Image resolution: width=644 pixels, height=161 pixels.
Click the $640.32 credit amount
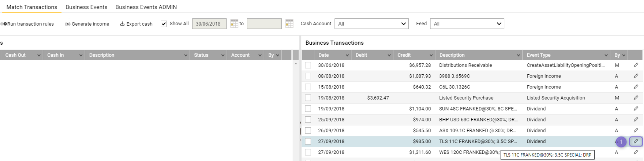[422, 87]
